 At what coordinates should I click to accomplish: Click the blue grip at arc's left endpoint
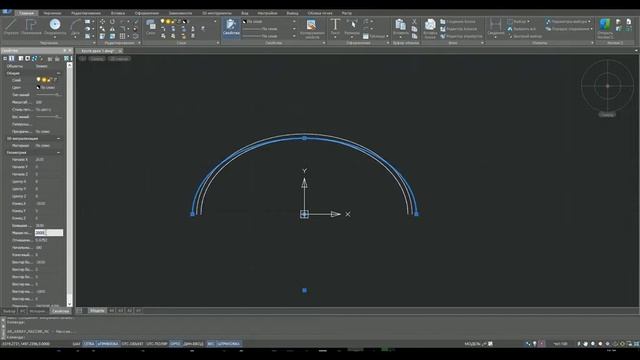point(193,214)
